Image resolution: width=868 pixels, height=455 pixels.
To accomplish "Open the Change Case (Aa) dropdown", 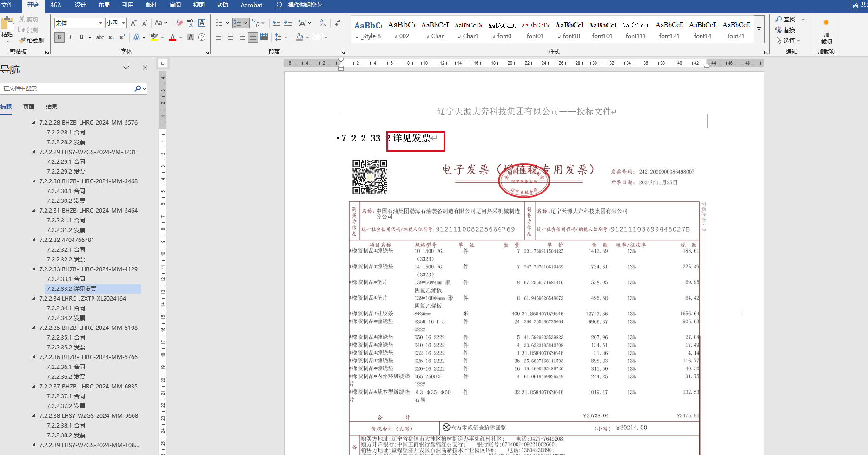I will point(161,23).
